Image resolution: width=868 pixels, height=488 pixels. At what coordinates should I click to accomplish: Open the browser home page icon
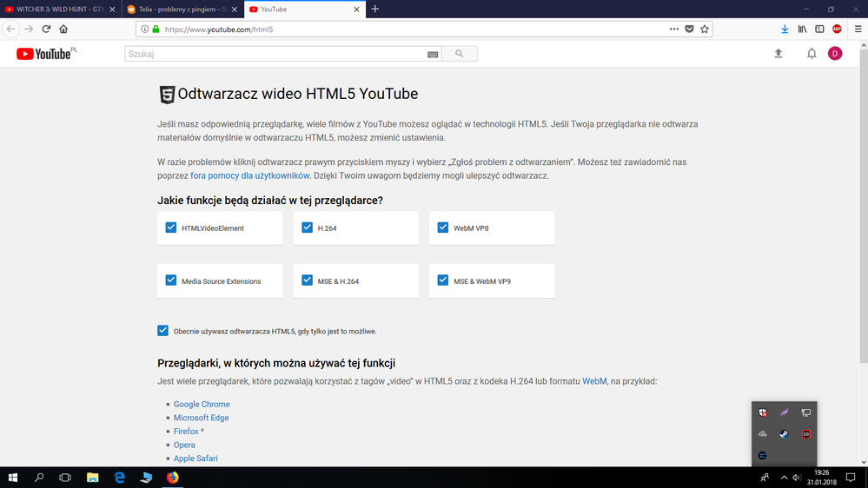(x=63, y=29)
